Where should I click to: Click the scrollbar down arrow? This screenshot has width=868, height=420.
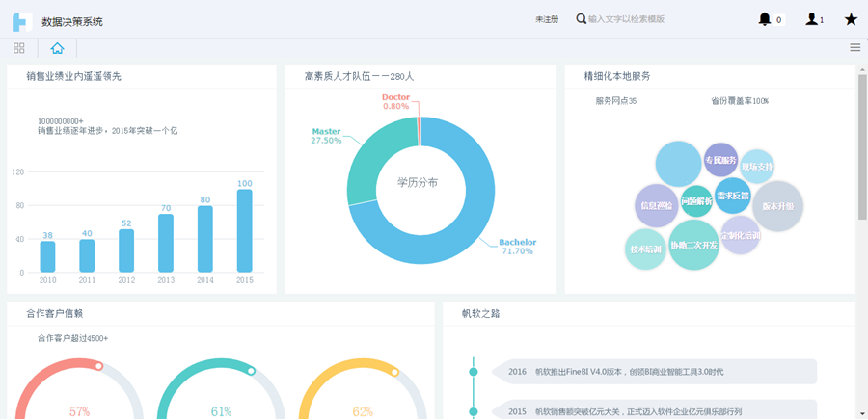pyautogui.click(x=862, y=413)
